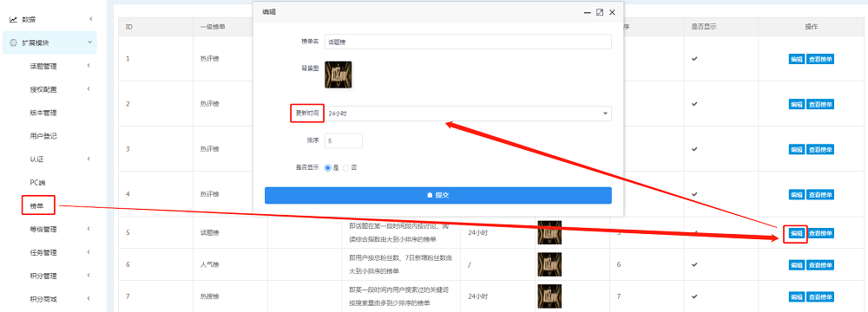Click the background thumbnail in the 人气榜 row

(549, 264)
